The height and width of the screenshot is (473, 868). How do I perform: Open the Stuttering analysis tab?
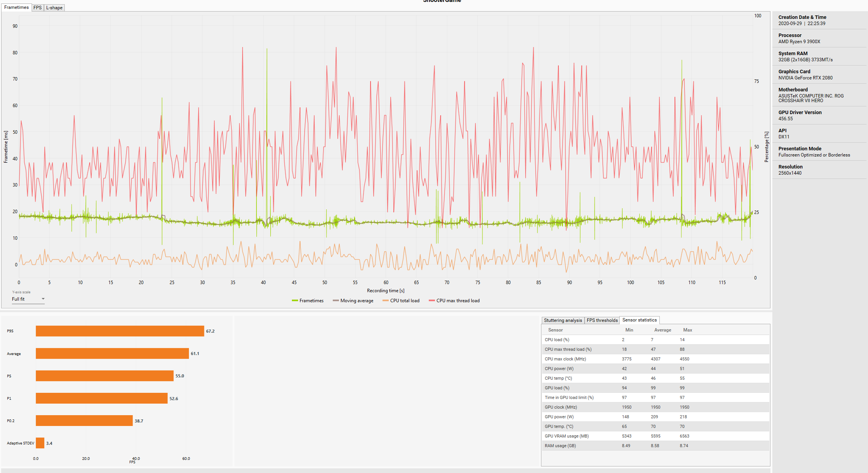click(563, 320)
